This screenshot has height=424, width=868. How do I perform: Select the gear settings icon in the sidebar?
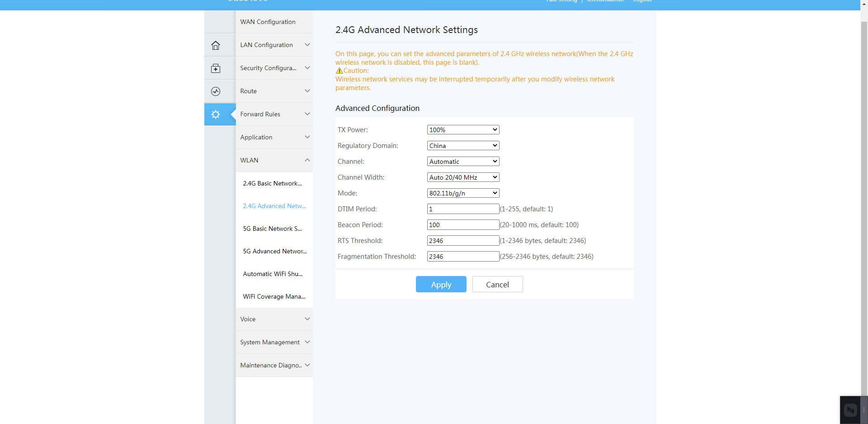click(x=216, y=114)
